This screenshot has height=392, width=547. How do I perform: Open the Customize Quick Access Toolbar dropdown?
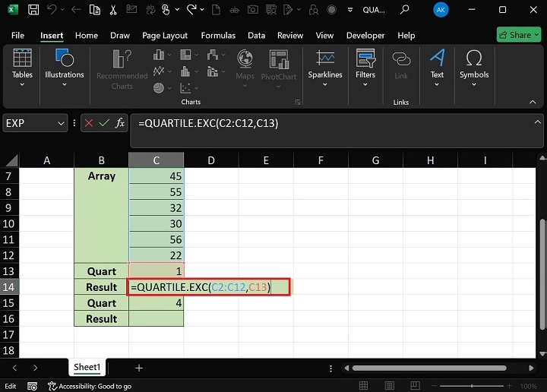point(350,10)
